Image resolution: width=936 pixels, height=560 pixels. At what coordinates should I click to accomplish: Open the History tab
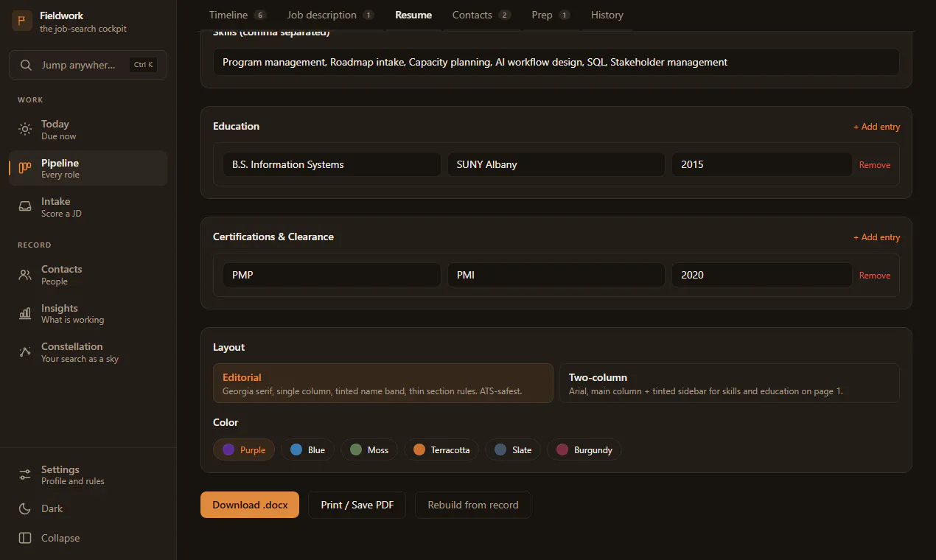coord(607,15)
